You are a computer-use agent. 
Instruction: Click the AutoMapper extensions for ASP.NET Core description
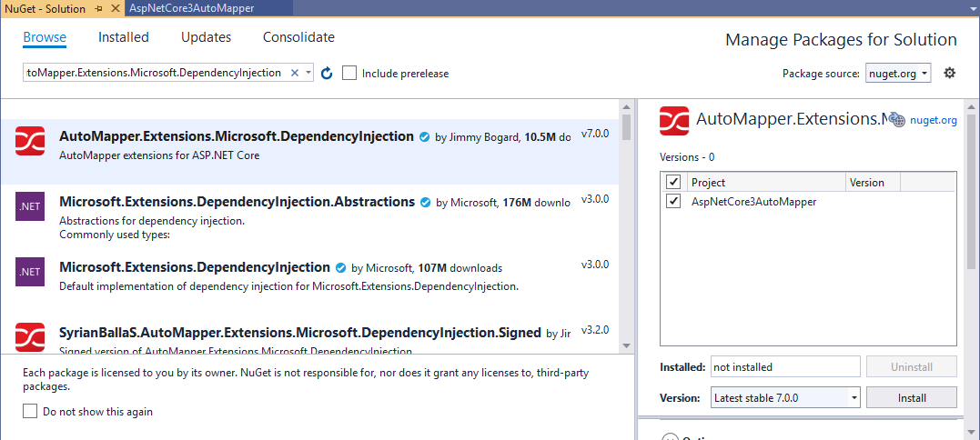pyautogui.click(x=158, y=155)
